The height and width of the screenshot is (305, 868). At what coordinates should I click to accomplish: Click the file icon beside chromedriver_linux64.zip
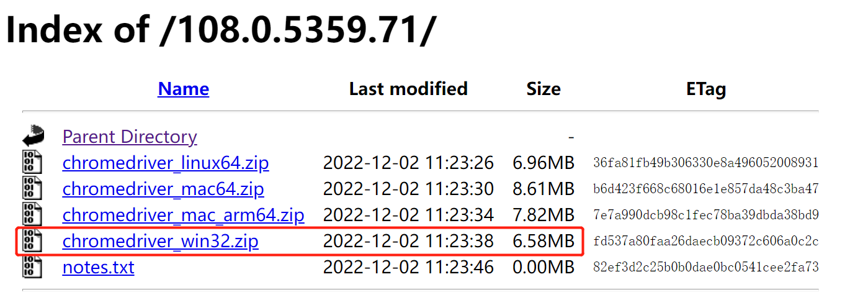[x=32, y=163]
